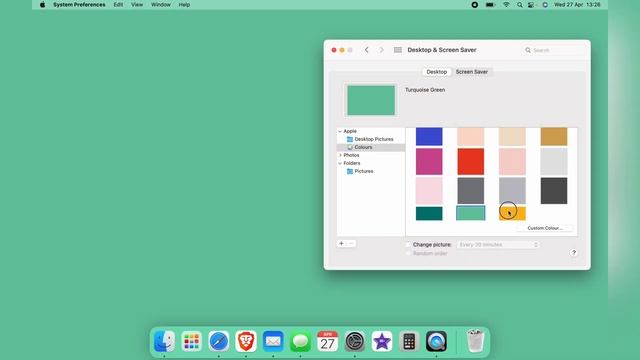Choose the light pink swatch left of medium grey
The width and height of the screenshot is (640, 360).
point(429,191)
